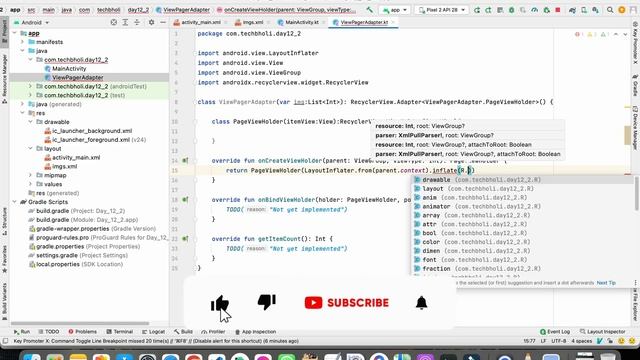Click override gutter icon on line 18

[185, 200]
